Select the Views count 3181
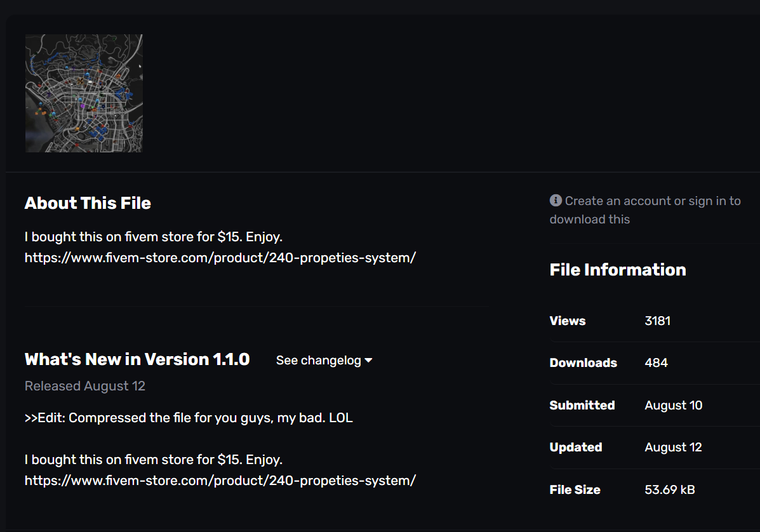The image size is (760, 532). pyautogui.click(x=657, y=321)
